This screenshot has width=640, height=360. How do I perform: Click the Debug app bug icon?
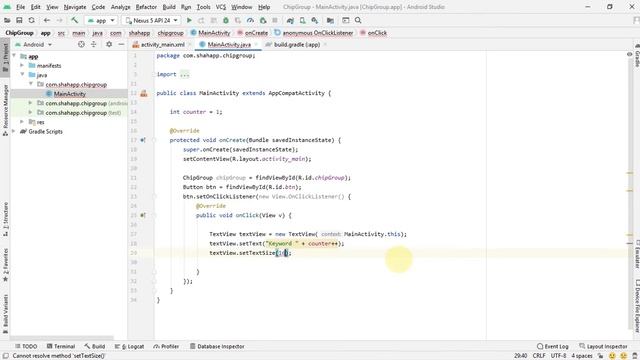coord(226,20)
